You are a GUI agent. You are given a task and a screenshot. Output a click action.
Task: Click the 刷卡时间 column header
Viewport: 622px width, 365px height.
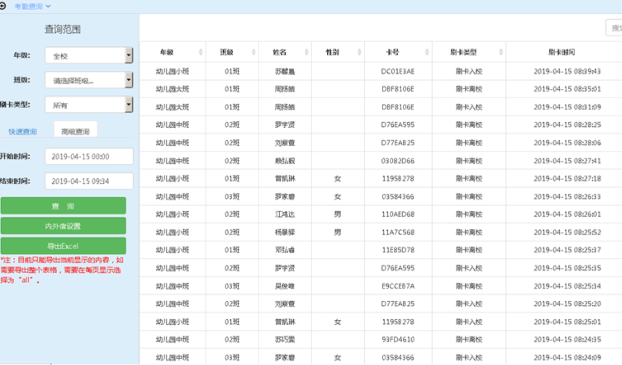pyautogui.click(x=564, y=52)
